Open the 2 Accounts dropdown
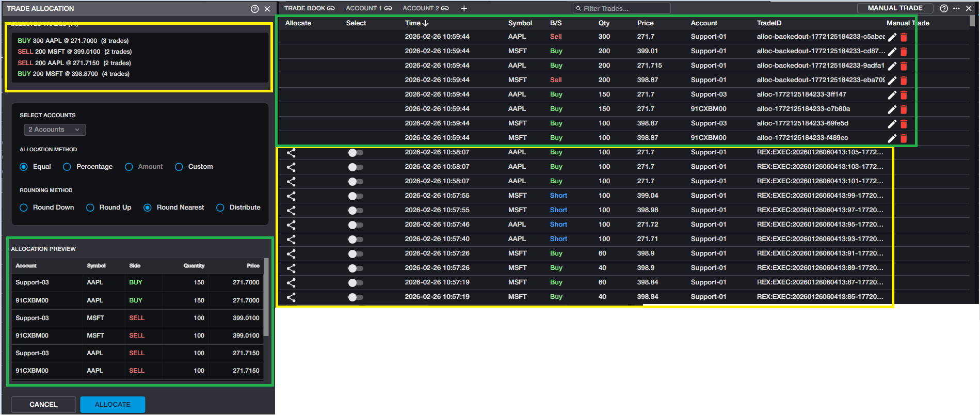980x415 pixels. [55, 130]
